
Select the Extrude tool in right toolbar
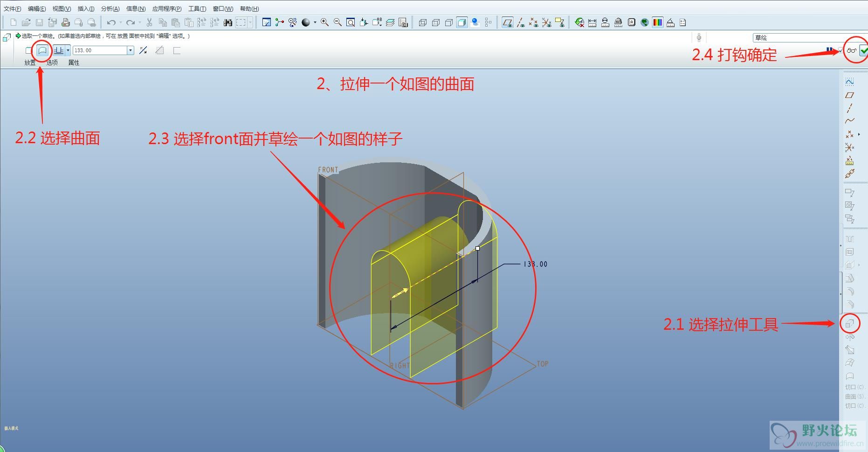pos(850,323)
